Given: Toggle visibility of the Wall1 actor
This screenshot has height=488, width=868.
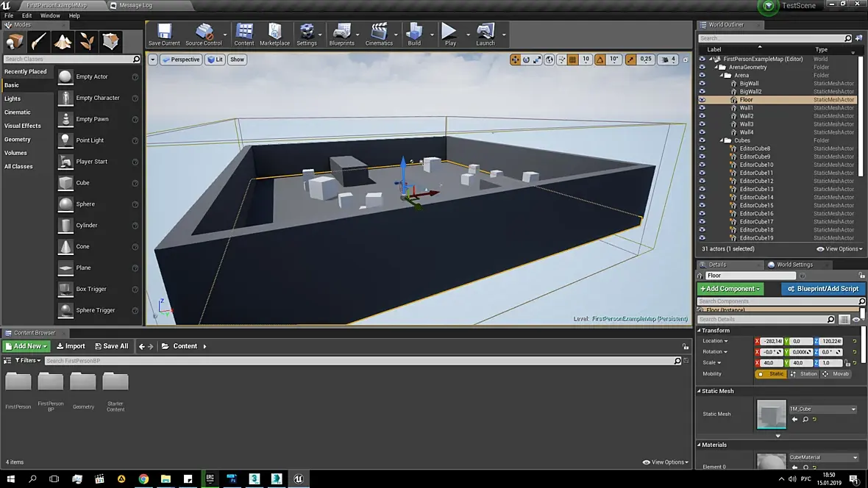Looking at the screenshot, I should coord(702,108).
